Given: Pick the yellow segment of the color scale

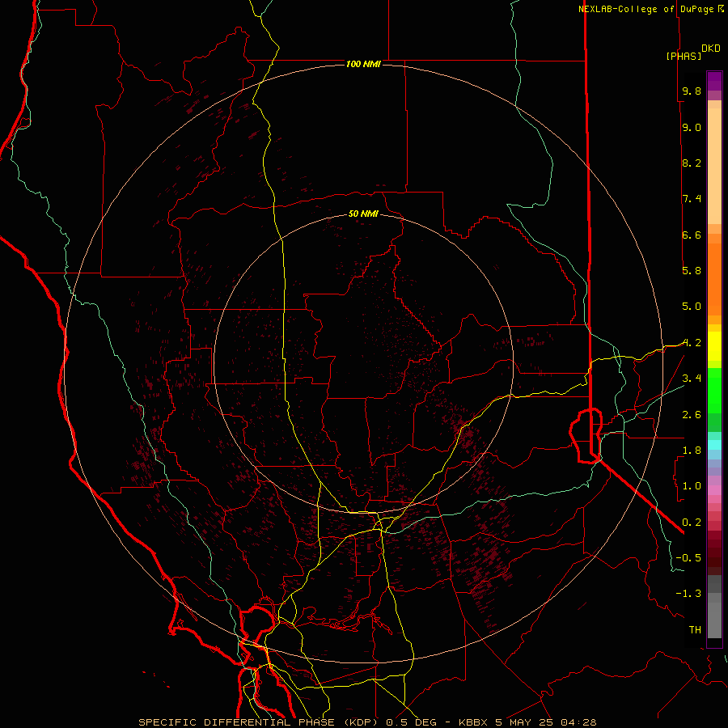Looking at the screenshot, I should pyautogui.click(x=714, y=346).
